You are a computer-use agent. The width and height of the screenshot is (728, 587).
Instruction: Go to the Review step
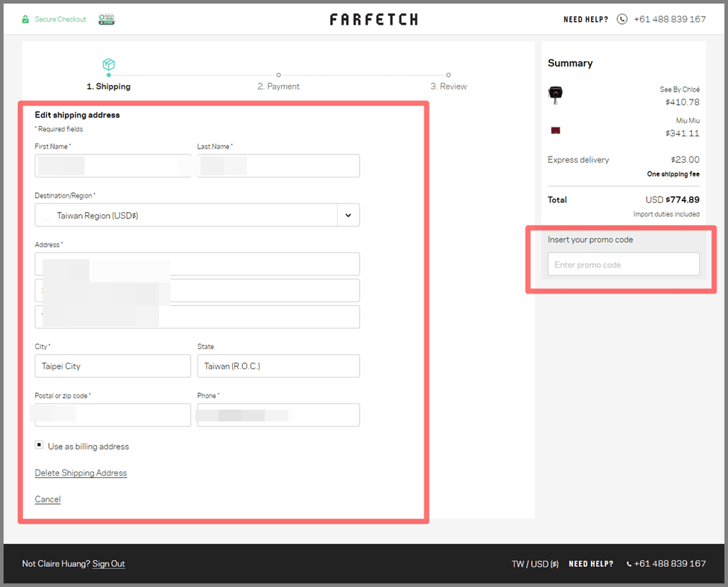click(448, 86)
